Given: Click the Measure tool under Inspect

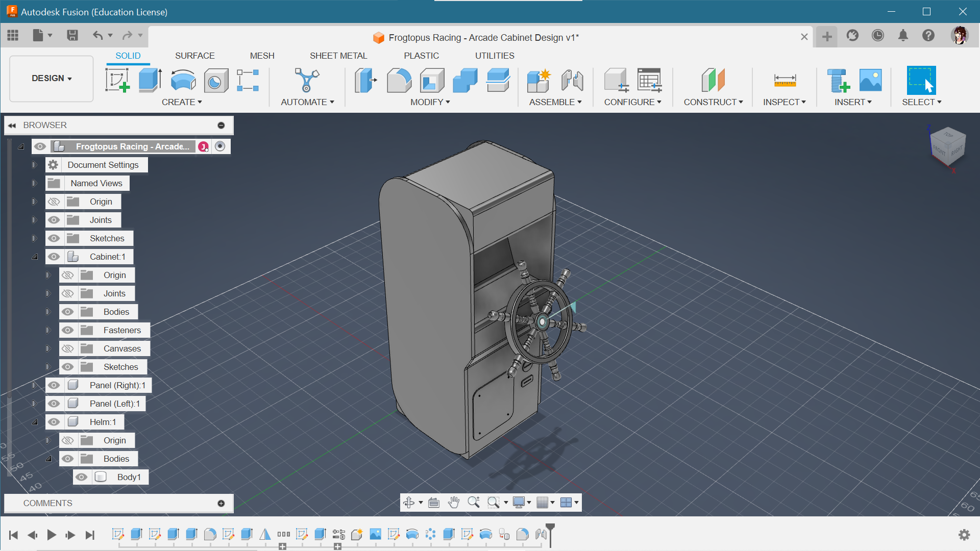Looking at the screenshot, I should click(x=785, y=81).
